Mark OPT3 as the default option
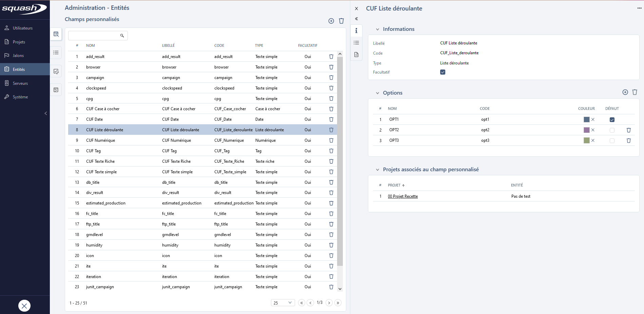Screen dimensions: 644x314 pos(612,141)
